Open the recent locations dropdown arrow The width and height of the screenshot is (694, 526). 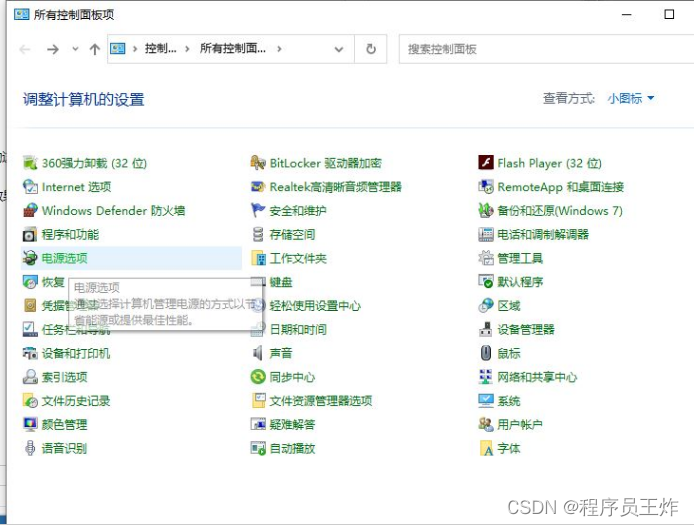(x=75, y=49)
